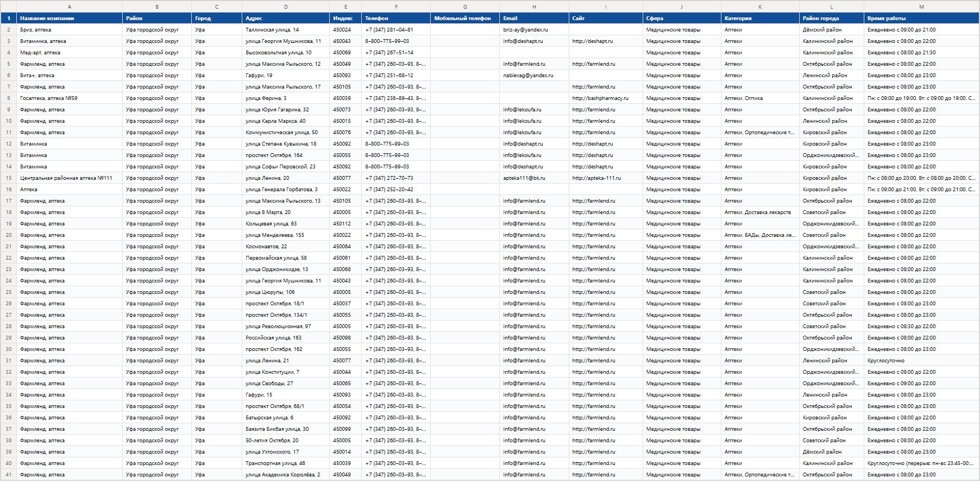Click the phone "+7 (347) 281–04–81"

396,30
